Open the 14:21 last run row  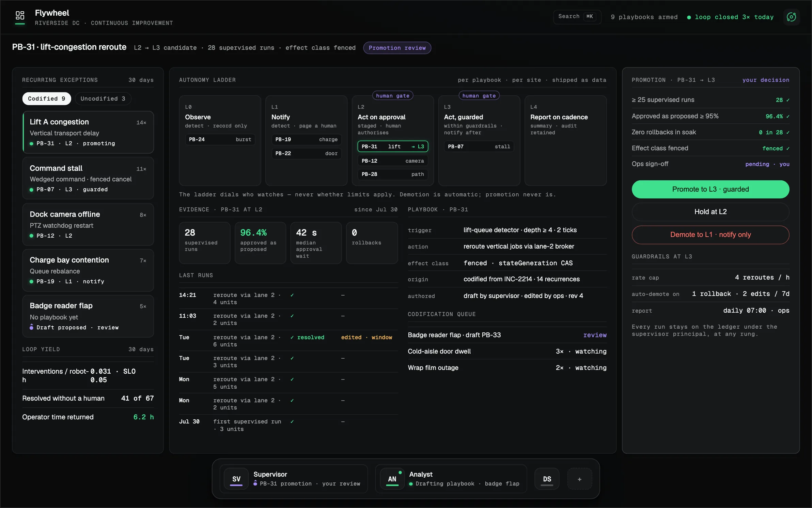click(288, 299)
